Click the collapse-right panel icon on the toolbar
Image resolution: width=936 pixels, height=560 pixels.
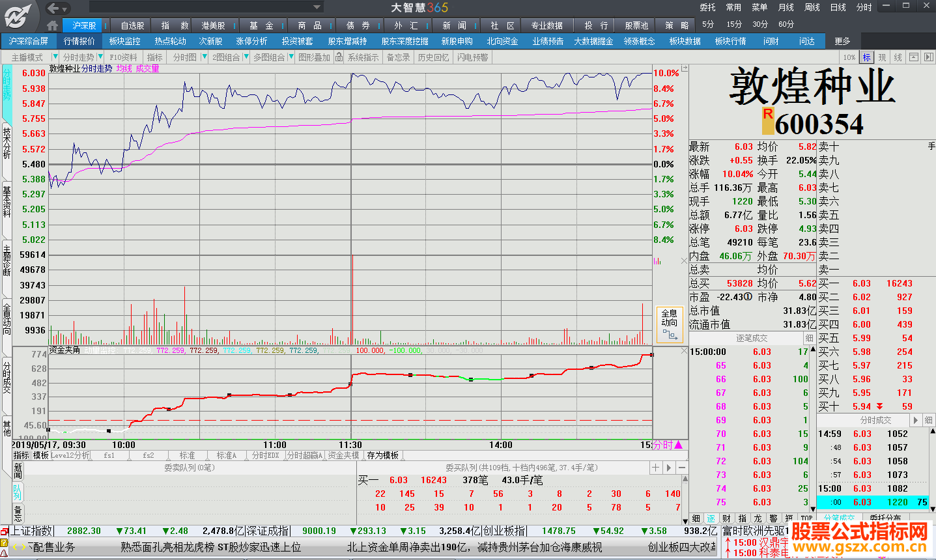(x=928, y=57)
